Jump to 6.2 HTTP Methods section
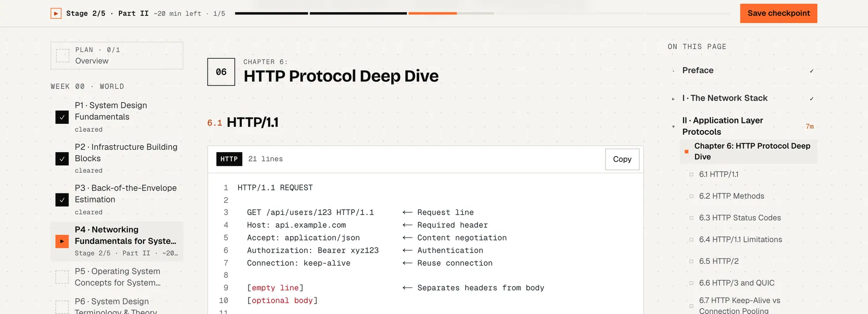 731,196
